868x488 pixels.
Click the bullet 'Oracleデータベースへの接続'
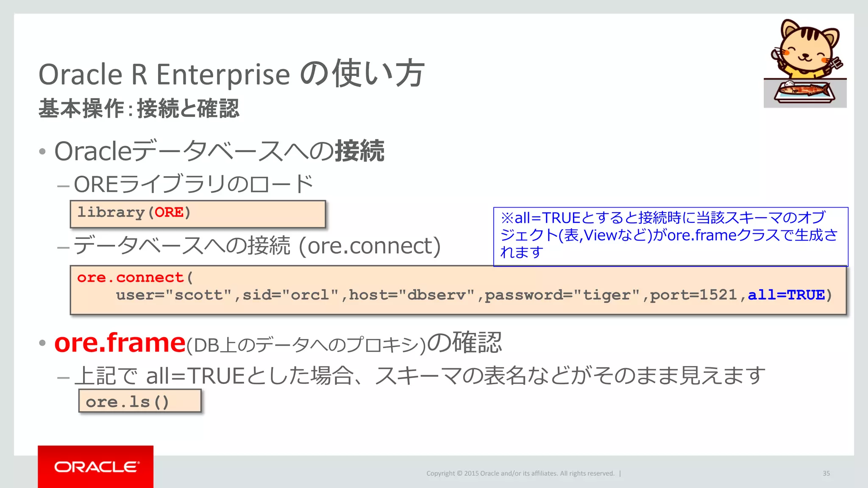coord(219,151)
